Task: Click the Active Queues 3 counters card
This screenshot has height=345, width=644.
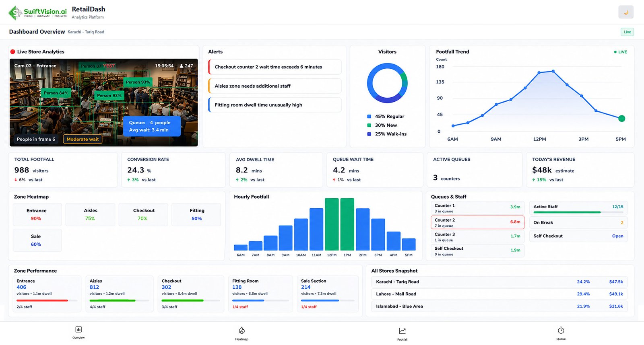Action: (474, 170)
